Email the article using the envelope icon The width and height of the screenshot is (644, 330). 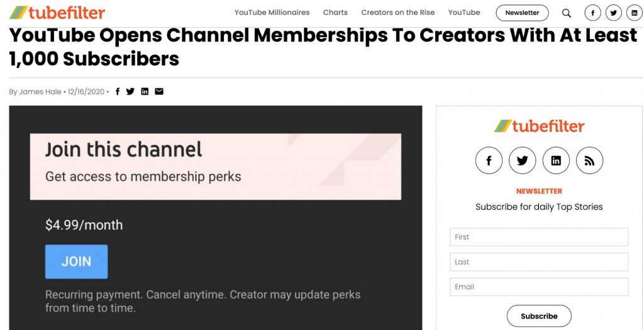(159, 91)
